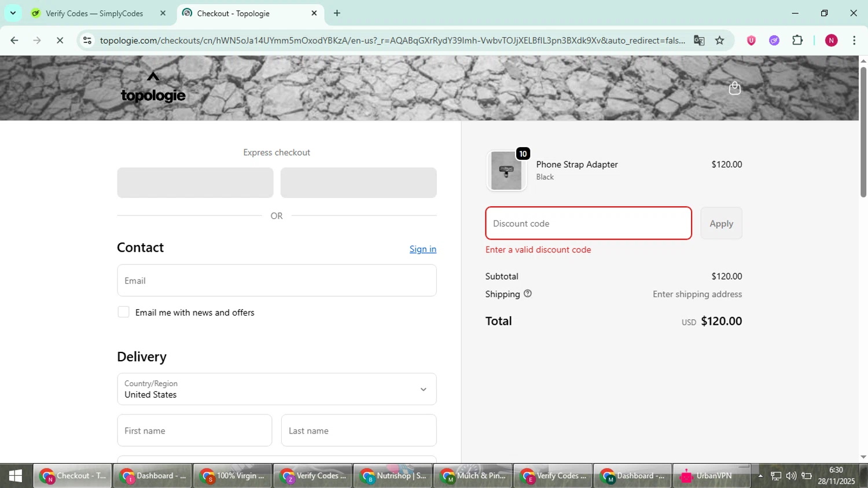Click the volume speaker tray icon
Image resolution: width=868 pixels, height=488 pixels.
pos(791,476)
